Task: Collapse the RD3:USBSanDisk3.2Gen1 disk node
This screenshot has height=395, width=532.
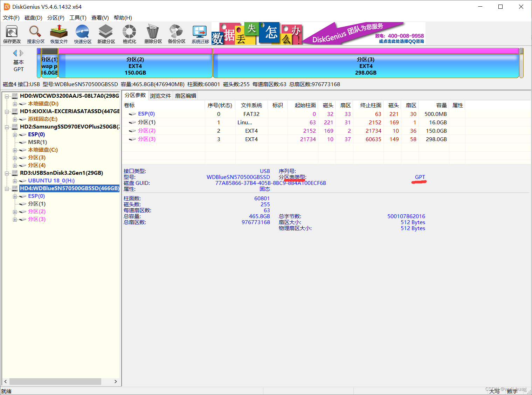Action: click(7, 173)
